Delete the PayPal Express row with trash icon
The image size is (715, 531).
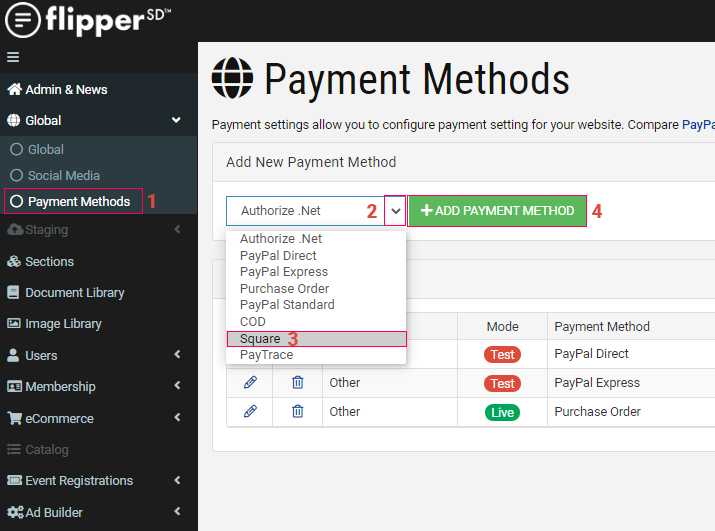297,382
